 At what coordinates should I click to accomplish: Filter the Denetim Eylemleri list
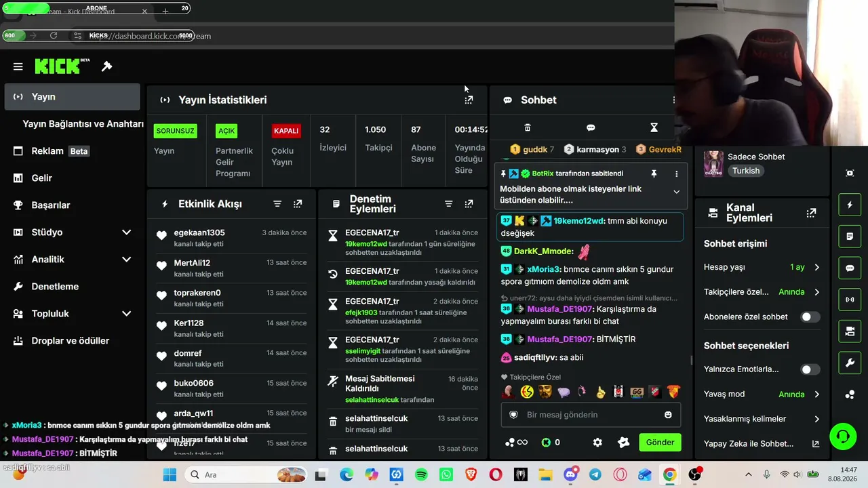click(448, 204)
